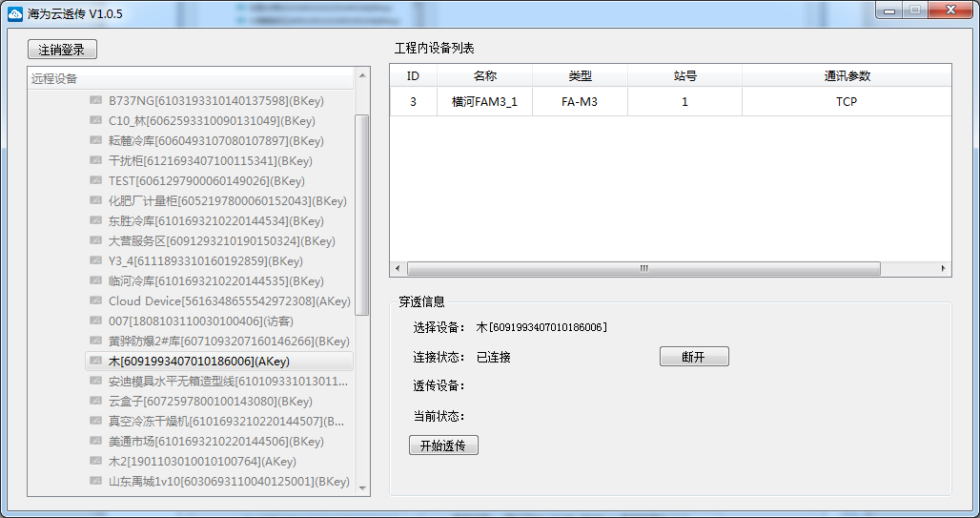Click the device icon beside 真空冷冻干燥机
The width and height of the screenshot is (980, 518).
click(95, 421)
